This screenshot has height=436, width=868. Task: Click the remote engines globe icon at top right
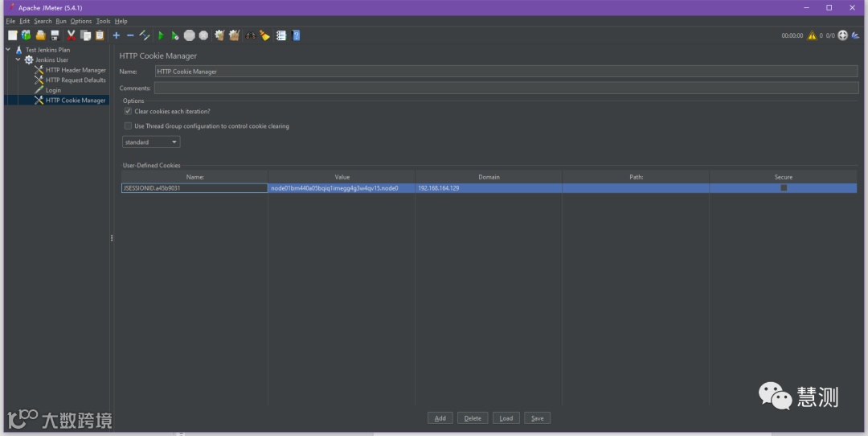pyautogui.click(x=842, y=35)
